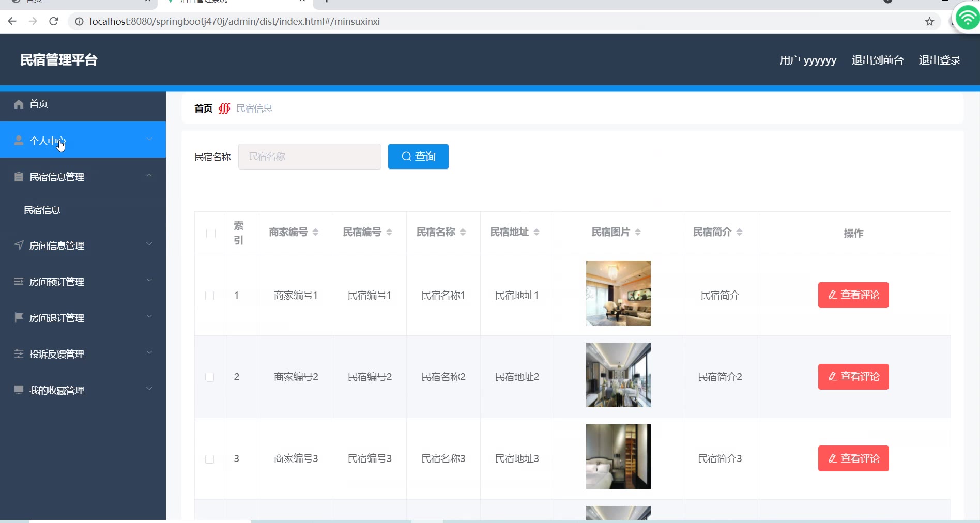View site information icon in address bar
980x523 pixels.
[79, 21]
